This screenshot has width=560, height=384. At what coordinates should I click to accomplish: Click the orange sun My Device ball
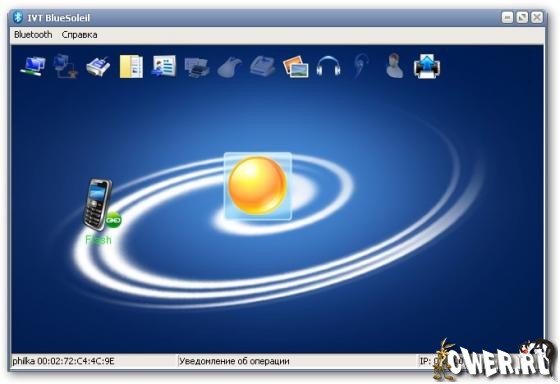click(x=258, y=186)
